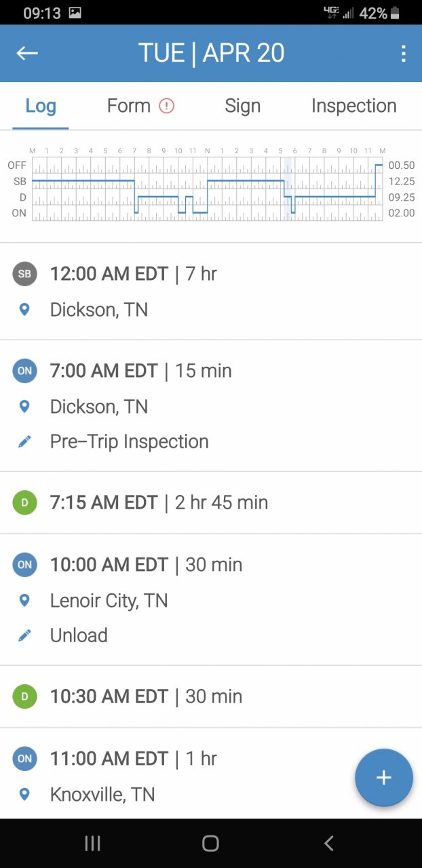Tap the ON badge at 7:00 AM
422x868 pixels.
24,371
